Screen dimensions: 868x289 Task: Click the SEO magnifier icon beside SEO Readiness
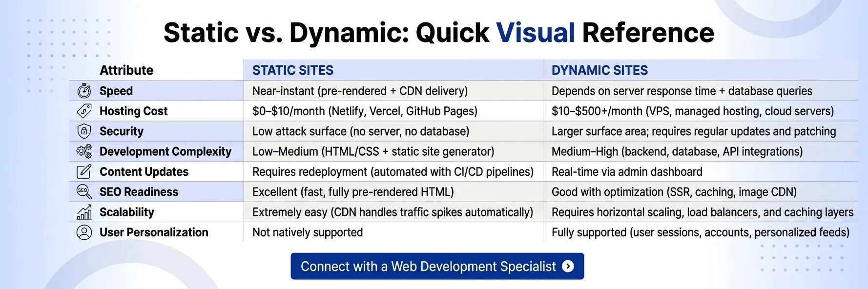pyautogui.click(x=84, y=192)
